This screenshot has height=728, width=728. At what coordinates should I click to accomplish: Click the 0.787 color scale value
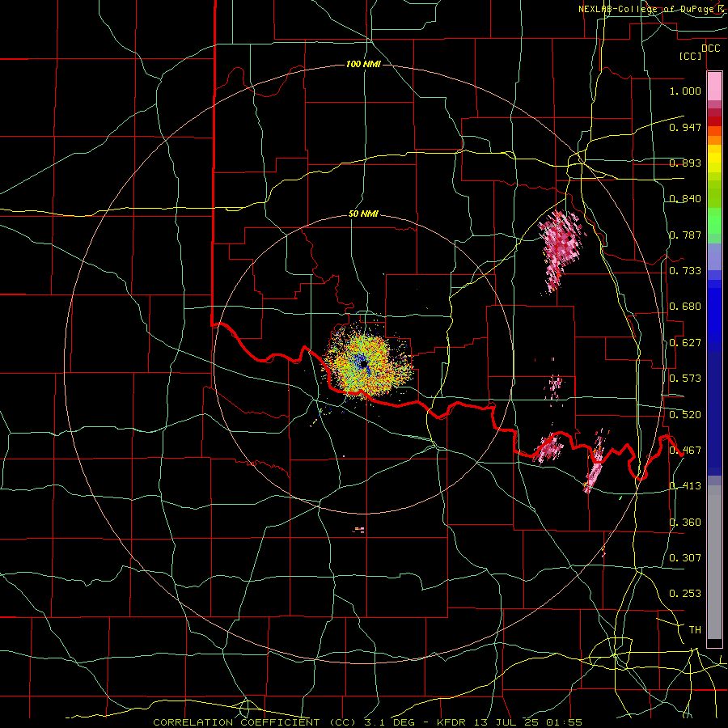(x=685, y=235)
